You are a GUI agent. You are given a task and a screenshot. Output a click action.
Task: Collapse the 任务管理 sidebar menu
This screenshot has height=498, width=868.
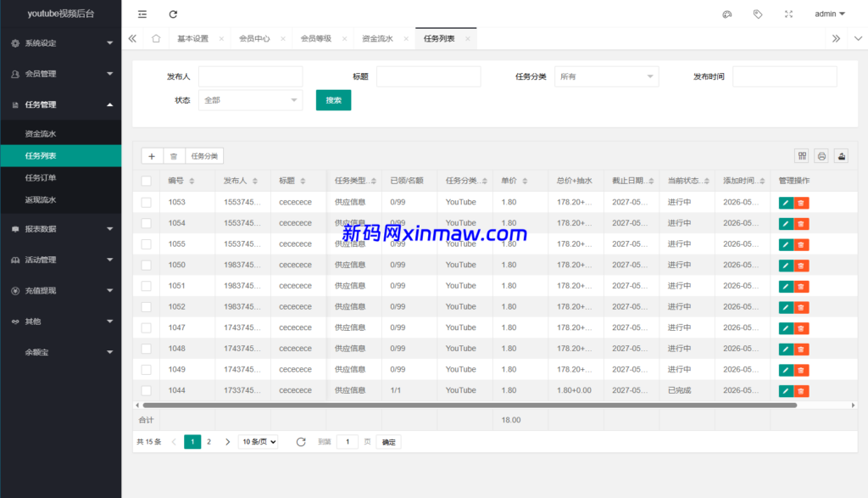coord(61,104)
